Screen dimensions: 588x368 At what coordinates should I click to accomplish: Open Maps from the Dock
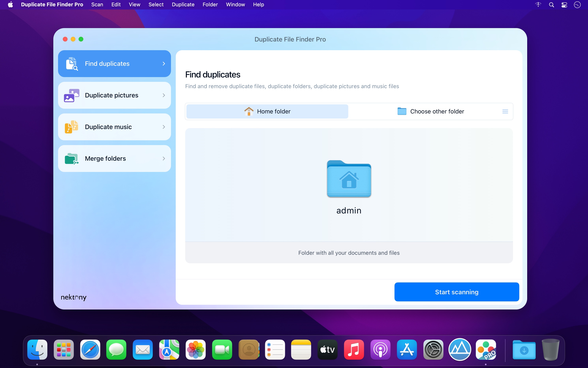[x=169, y=349]
